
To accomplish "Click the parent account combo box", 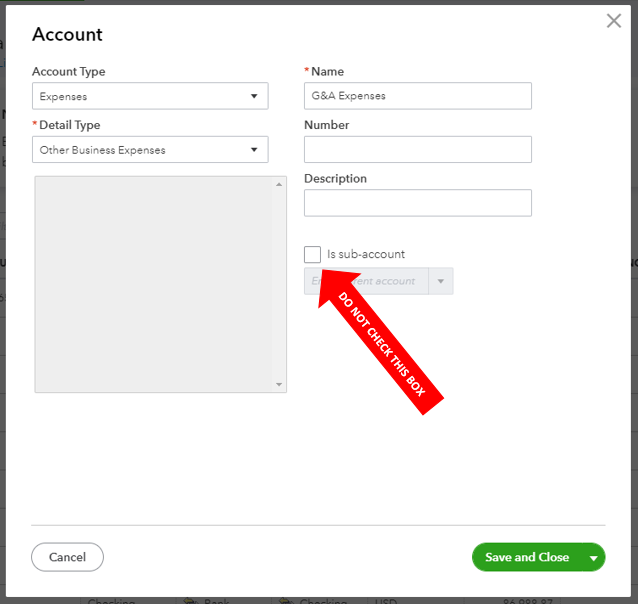I will pos(378,281).
